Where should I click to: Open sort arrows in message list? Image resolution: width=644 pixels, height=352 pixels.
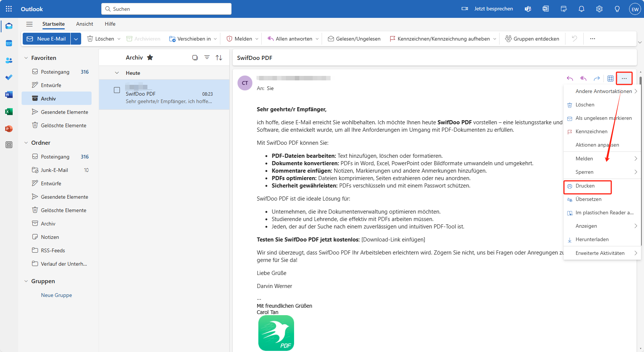coord(219,58)
